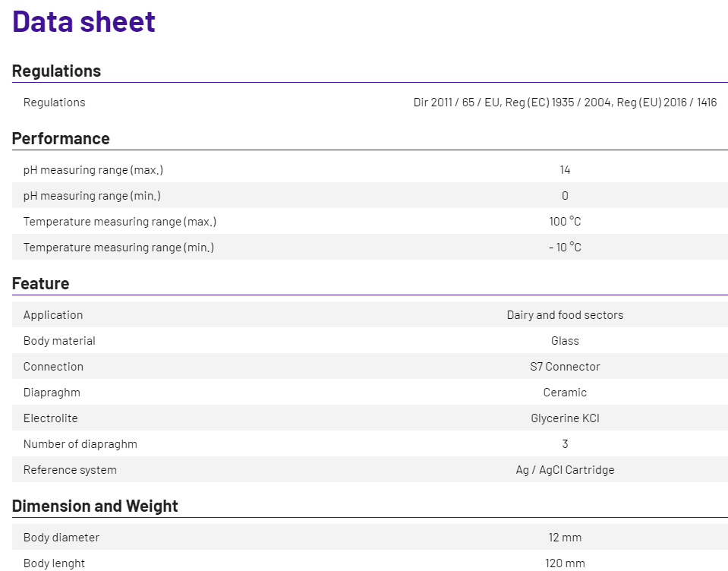Click the 'Body diameter' row label
This screenshot has width=728, height=571.
(61, 538)
